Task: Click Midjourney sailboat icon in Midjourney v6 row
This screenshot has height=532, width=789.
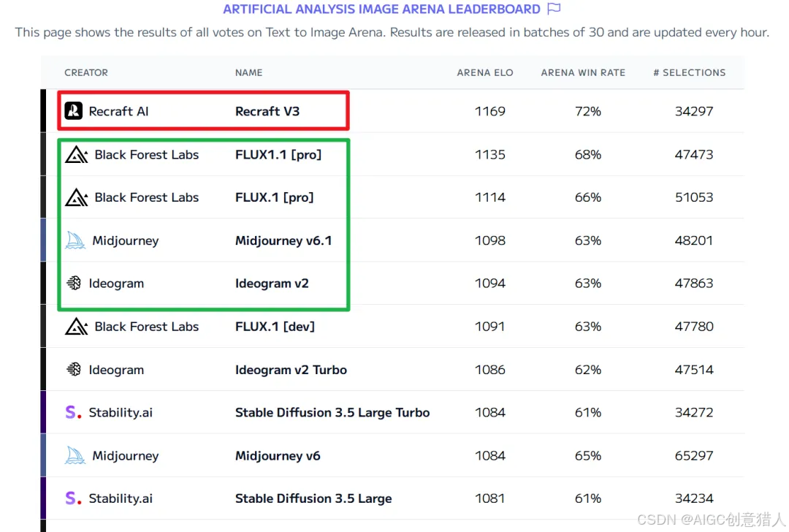Action: [75, 455]
